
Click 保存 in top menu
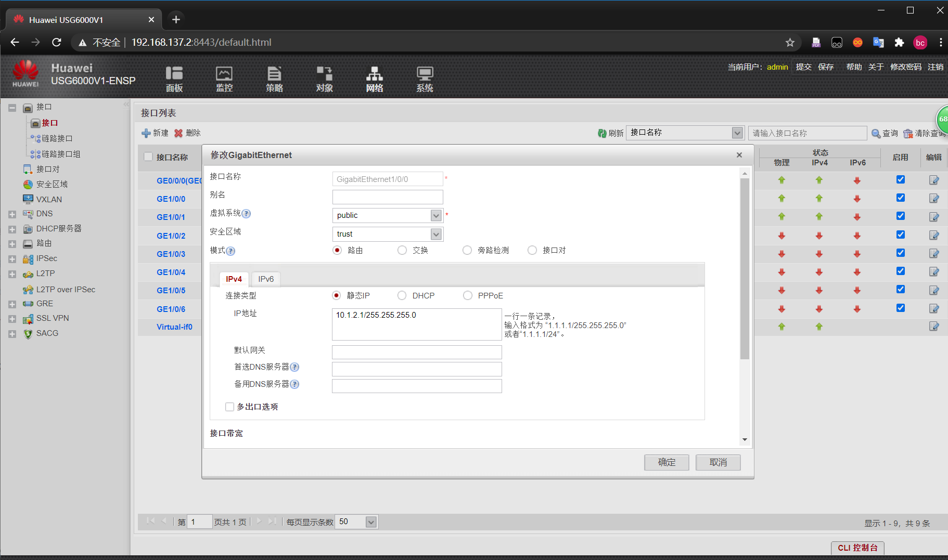[x=826, y=67]
